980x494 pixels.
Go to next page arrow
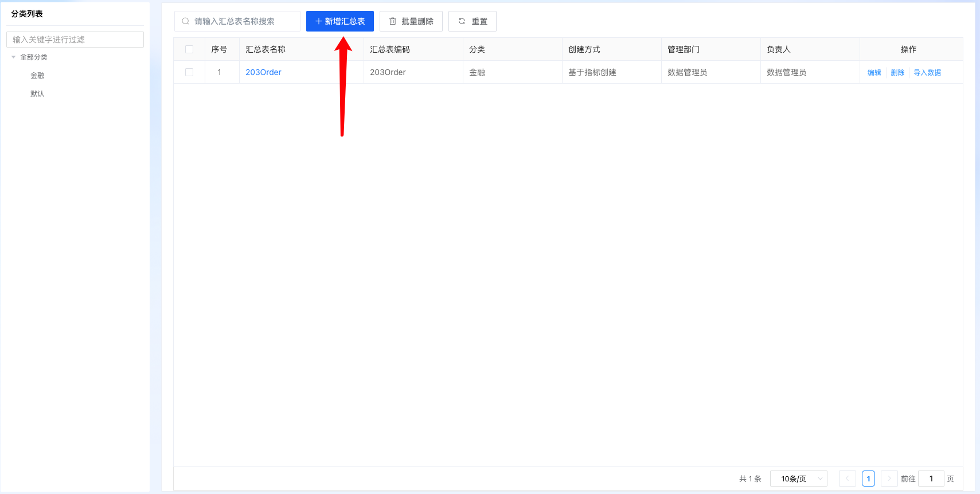pos(889,479)
